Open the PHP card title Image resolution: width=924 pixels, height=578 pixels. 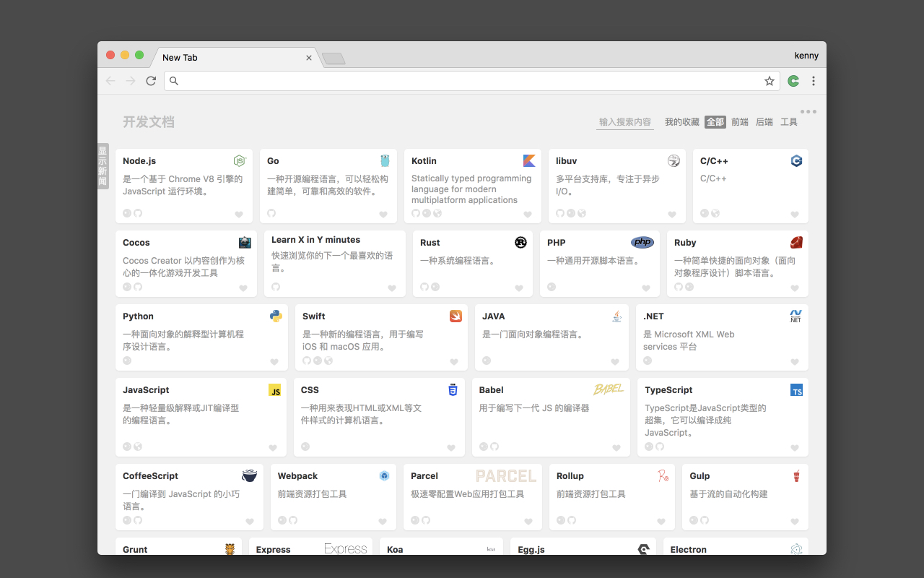pos(557,243)
